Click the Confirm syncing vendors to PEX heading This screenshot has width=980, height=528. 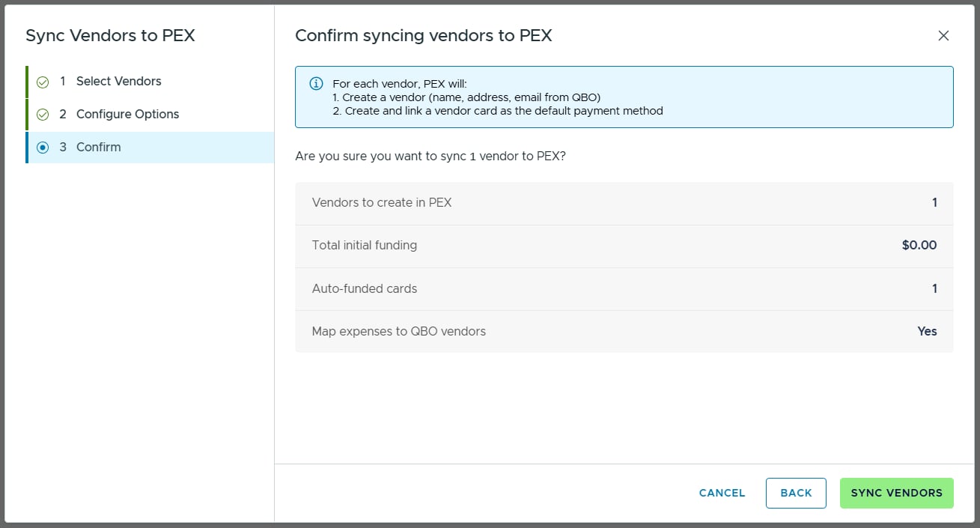click(x=424, y=35)
